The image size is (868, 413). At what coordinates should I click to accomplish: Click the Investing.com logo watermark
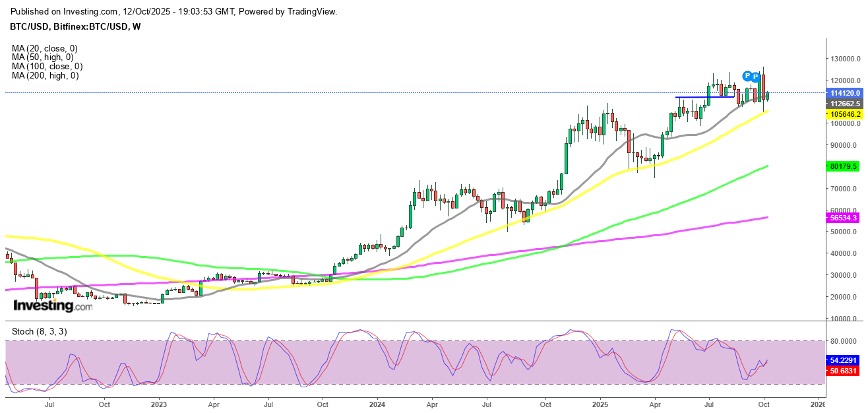tap(53, 305)
